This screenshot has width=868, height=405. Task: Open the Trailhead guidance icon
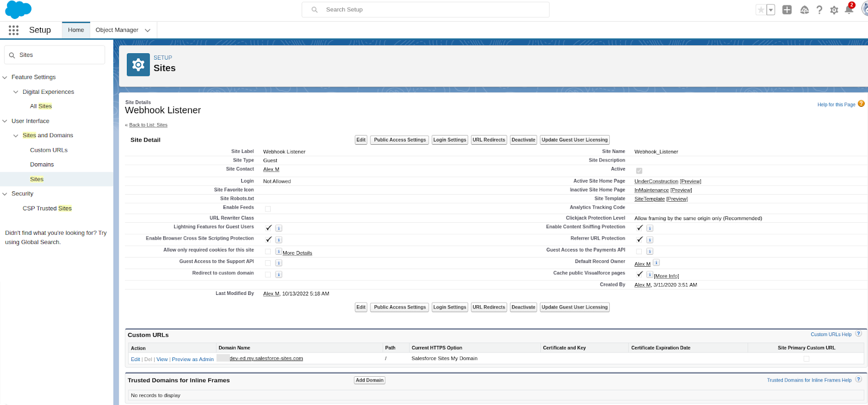coord(805,10)
